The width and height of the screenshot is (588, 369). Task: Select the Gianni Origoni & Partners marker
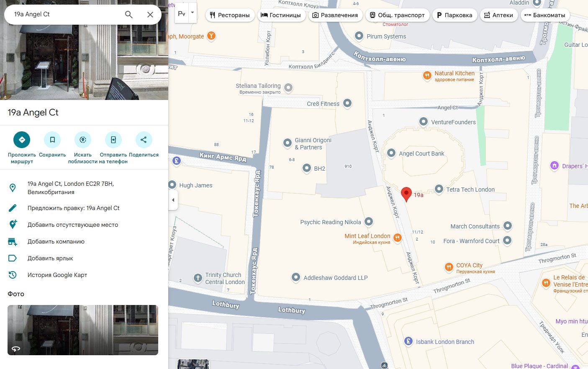tap(287, 143)
